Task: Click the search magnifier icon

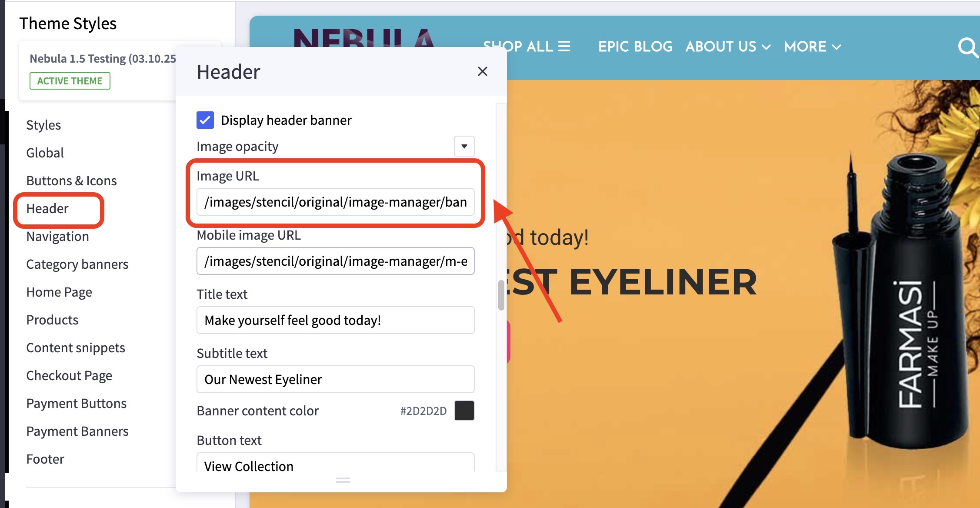Action: [967, 47]
